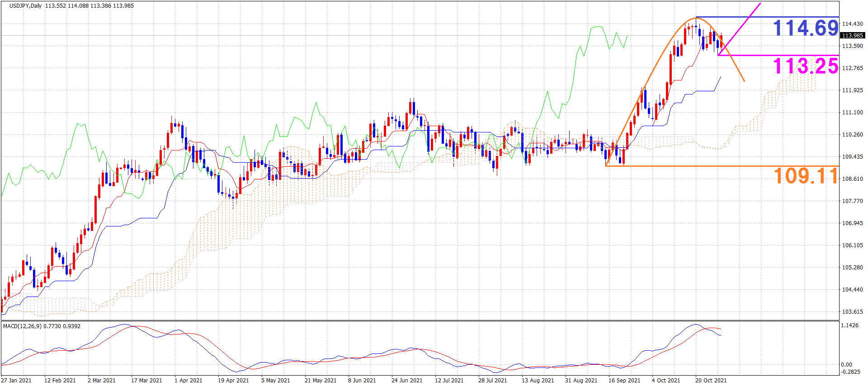868x386 pixels.
Task: Click the 114.430 price axis label
Action: pyautogui.click(x=852, y=24)
